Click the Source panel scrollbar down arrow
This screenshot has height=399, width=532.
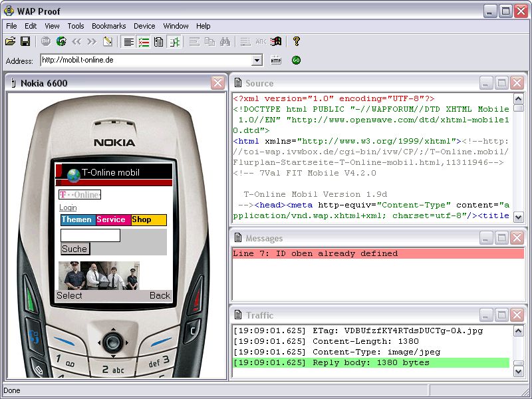click(519, 217)
